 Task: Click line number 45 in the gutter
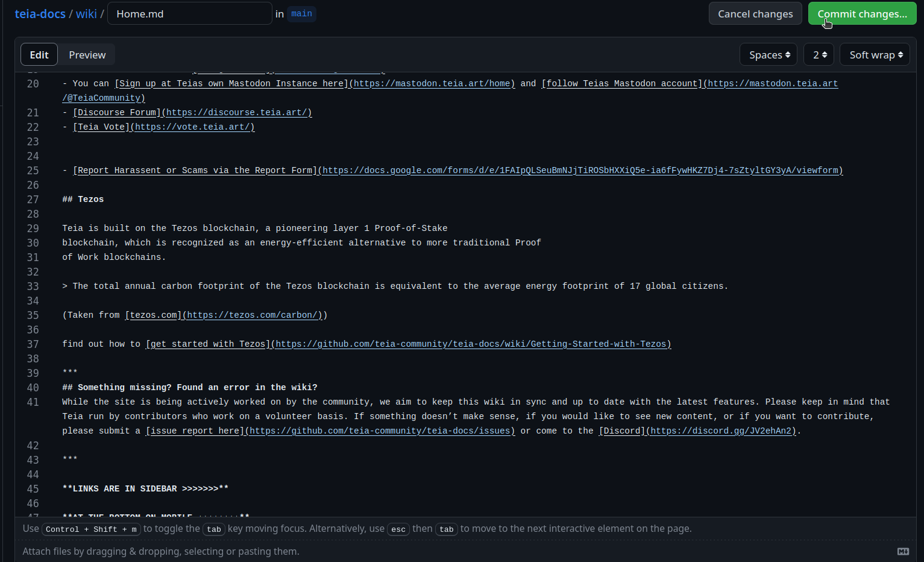coord(33,489)
